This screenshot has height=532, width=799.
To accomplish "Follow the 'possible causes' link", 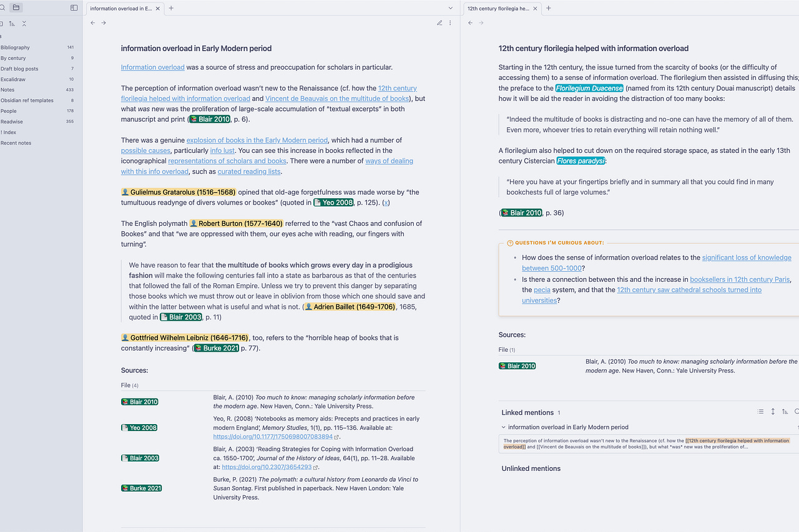I will click(x=145, y=150).
